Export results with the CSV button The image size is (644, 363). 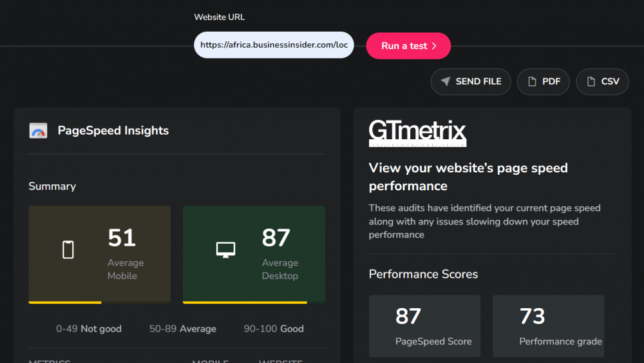(602, 82)
